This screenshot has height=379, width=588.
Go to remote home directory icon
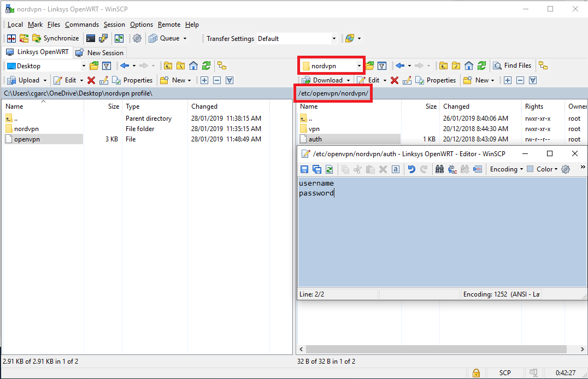(x=469, y=66)
